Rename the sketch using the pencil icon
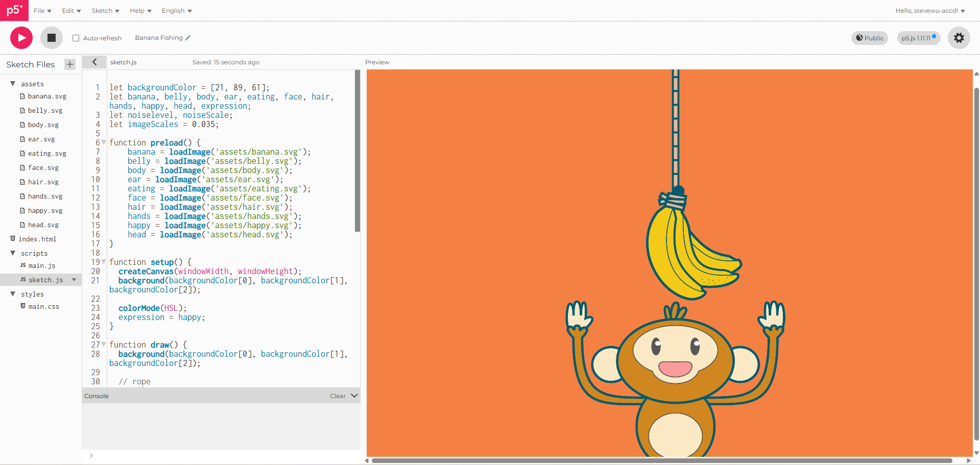The width and height of the screenshot is (980, 465). tap(188, 38)
